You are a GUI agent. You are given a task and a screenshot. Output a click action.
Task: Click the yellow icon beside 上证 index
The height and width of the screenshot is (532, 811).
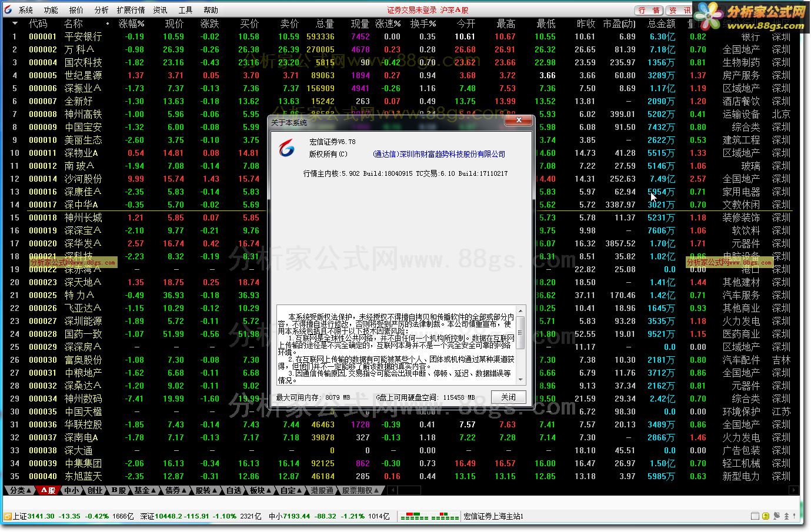pyautogui.click(x=8, y=516)
